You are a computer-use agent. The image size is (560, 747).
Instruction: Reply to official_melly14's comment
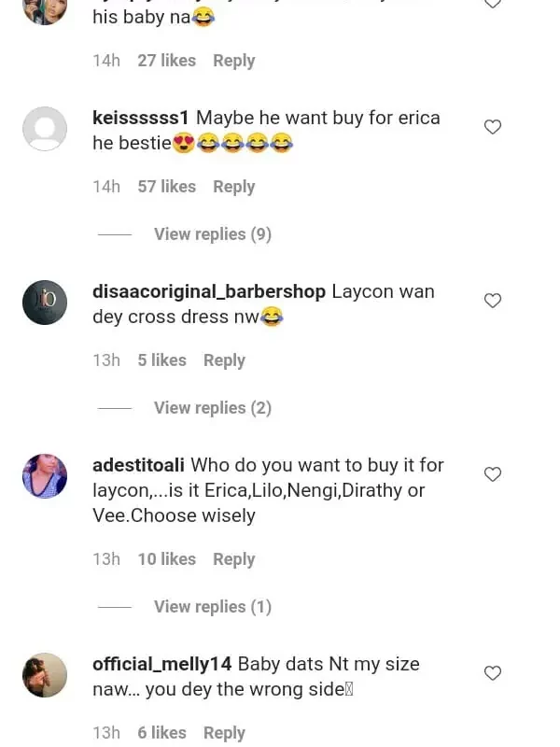(x=224, y=733)
